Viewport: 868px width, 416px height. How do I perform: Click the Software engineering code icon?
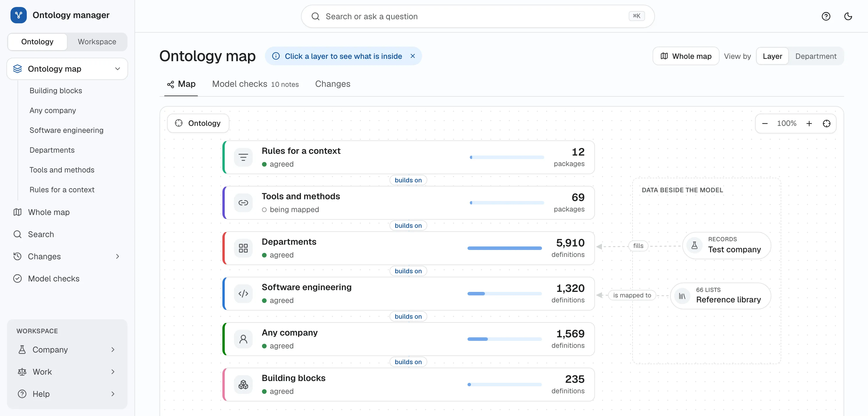pos(243,294)
